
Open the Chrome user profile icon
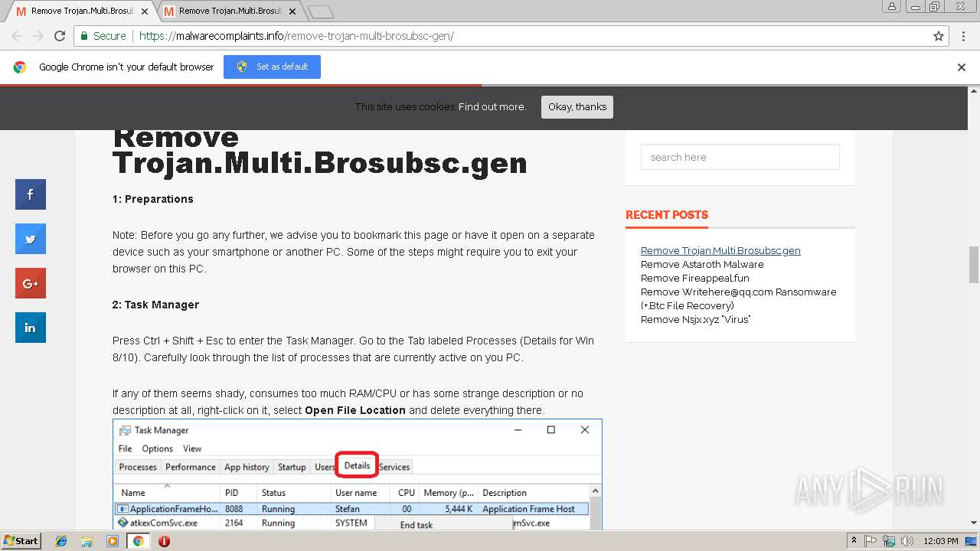[x=891, y=6]
